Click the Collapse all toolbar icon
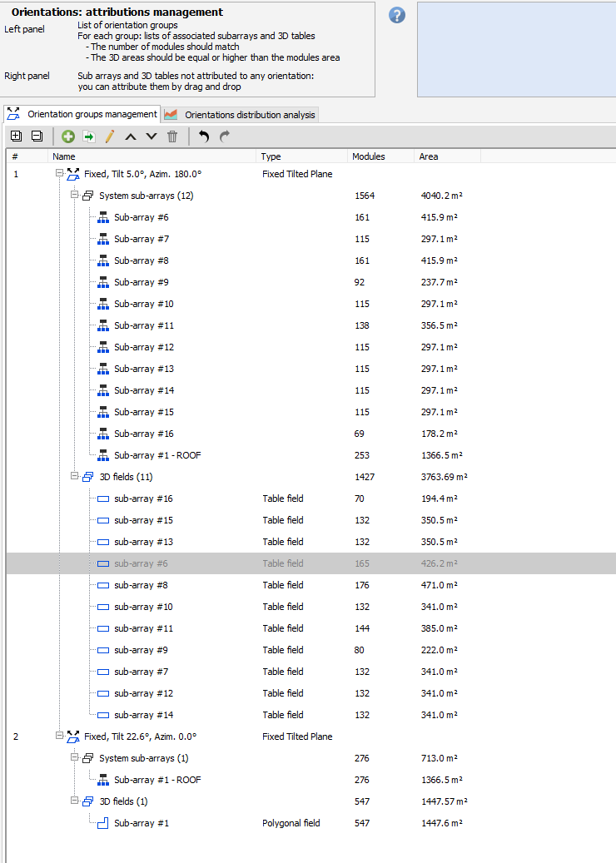The image size is (616, 863). (x=37, y=136)
